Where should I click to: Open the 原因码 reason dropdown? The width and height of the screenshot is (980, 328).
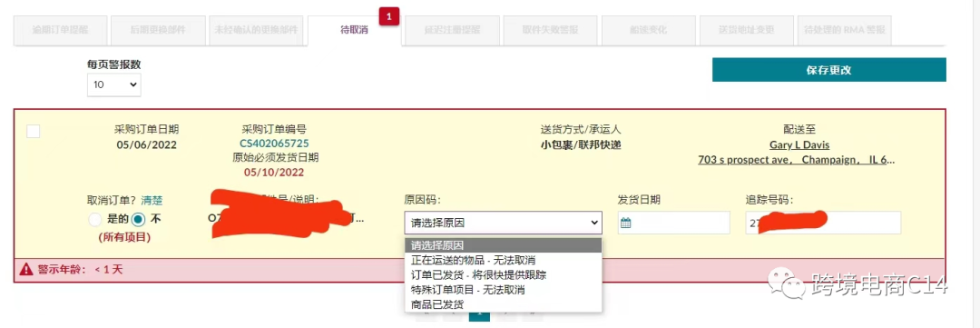[503, 223]
